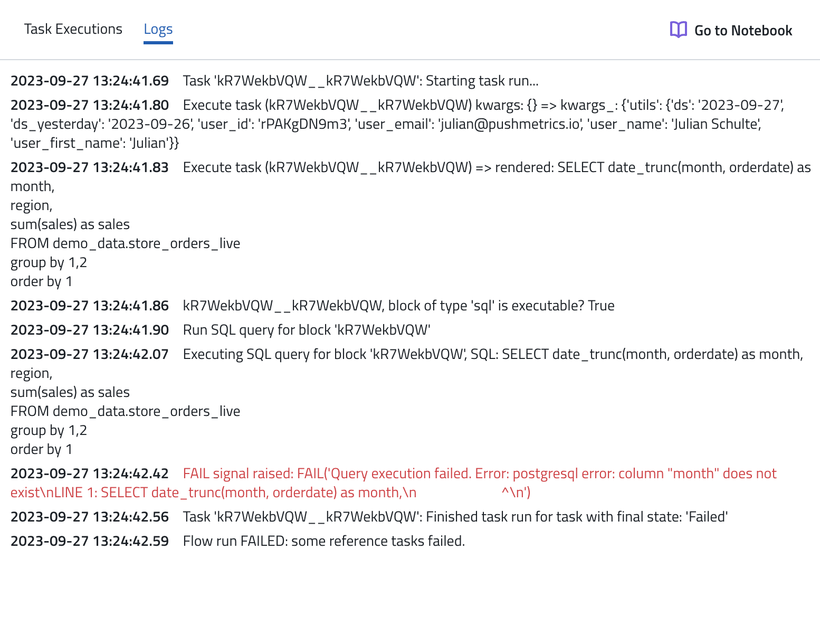The image size is (820, 644).
Task: Open the Task Executions tab
Action: 73,29
